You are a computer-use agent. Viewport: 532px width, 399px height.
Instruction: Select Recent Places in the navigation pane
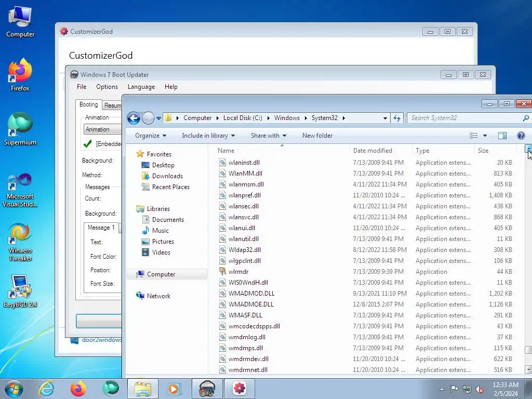tap(166, 187)
